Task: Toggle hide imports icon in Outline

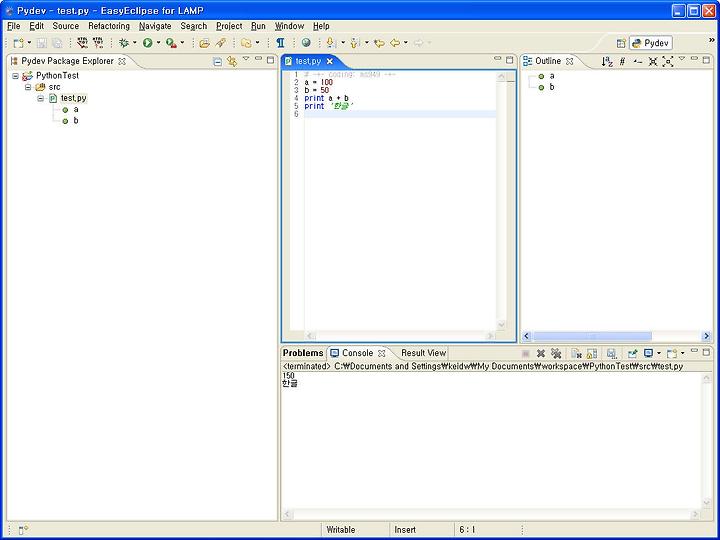Action: pos(637,62)
